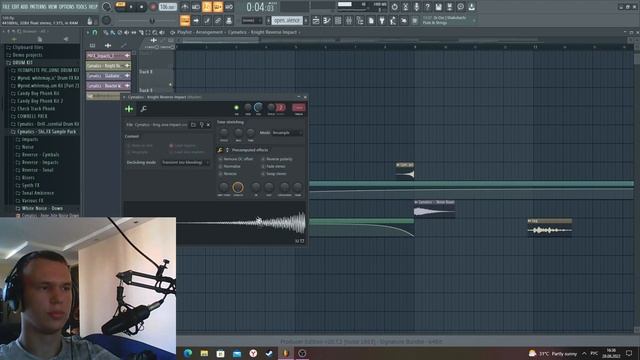Select the Cymatics - Gladiator clip in picker

[x=108, y=76]
